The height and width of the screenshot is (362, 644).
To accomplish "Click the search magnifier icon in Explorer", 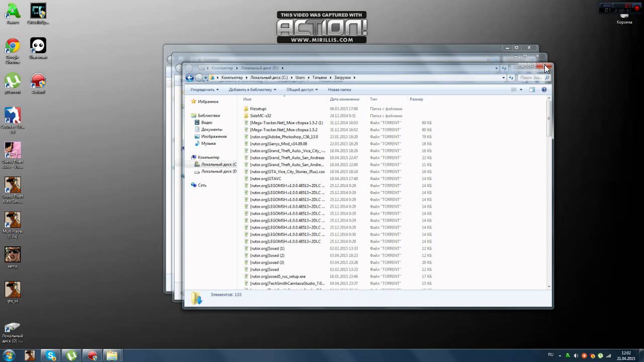I will pyautogui.click(x=547, y=77).
